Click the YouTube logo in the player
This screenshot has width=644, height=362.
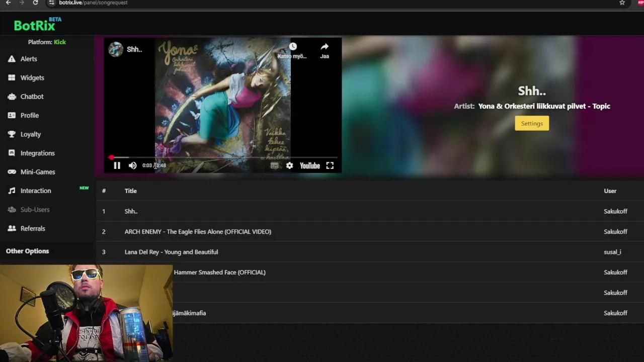(310, 165)
